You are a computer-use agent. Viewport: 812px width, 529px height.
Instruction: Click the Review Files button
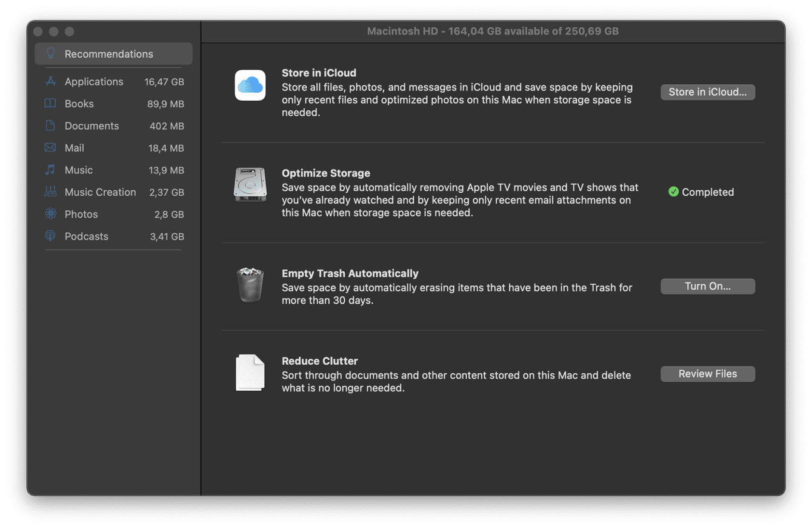(708, 374)
